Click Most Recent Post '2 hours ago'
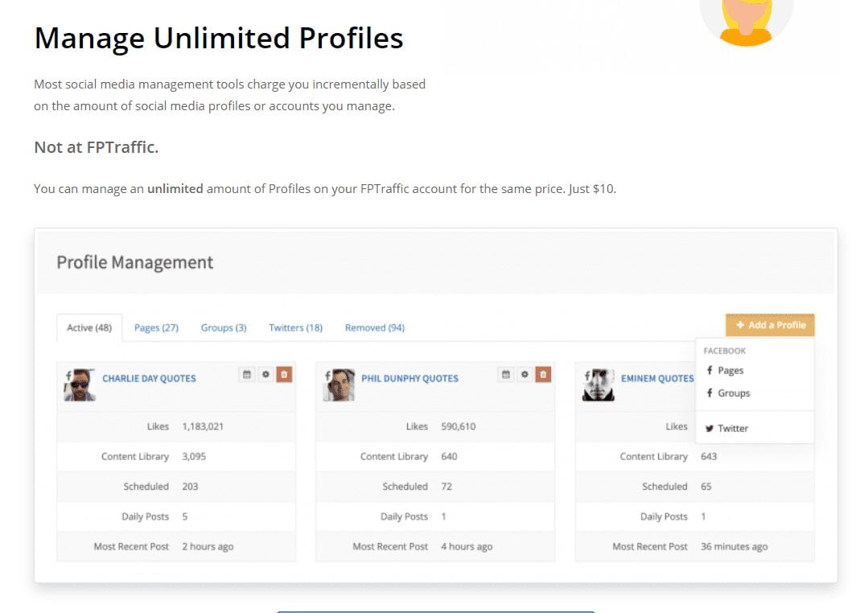 click(208, 546)
